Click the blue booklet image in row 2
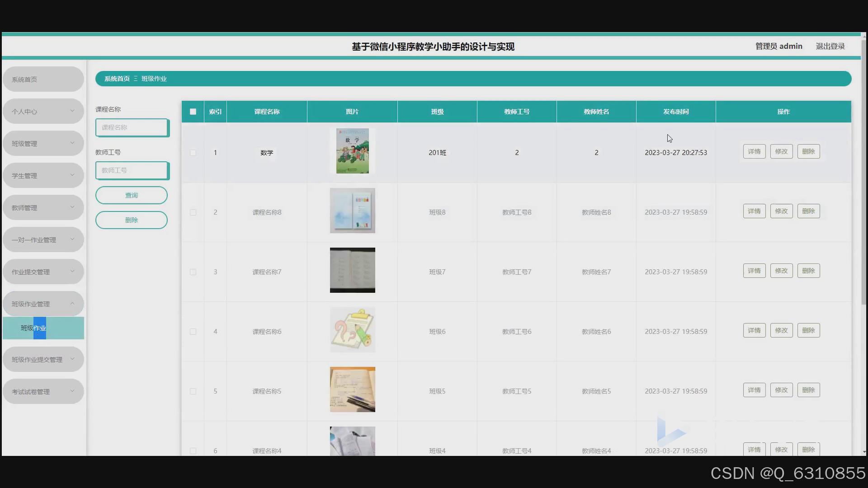The height and width of the screenshot is (488, 868). [352, 211]
